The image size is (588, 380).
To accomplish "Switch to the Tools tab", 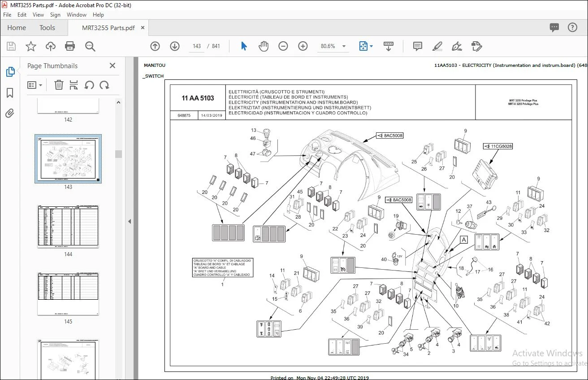I will point(47,28).
